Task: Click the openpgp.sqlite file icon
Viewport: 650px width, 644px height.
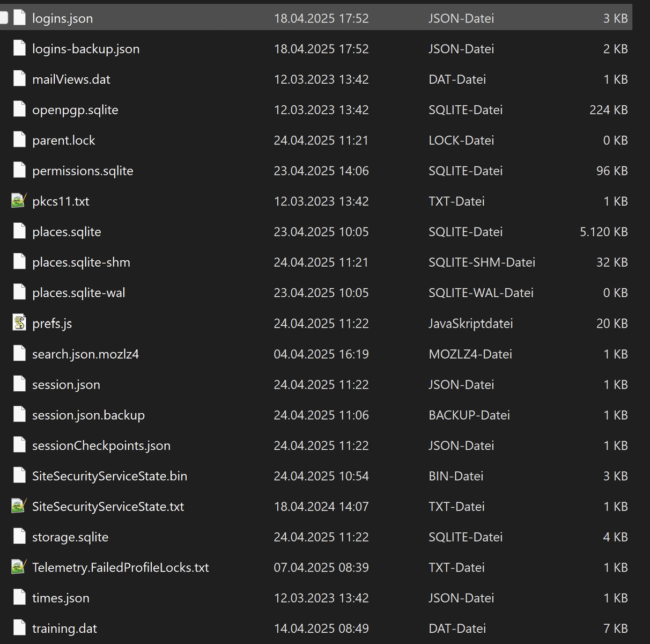Action: tap(19, 109)
